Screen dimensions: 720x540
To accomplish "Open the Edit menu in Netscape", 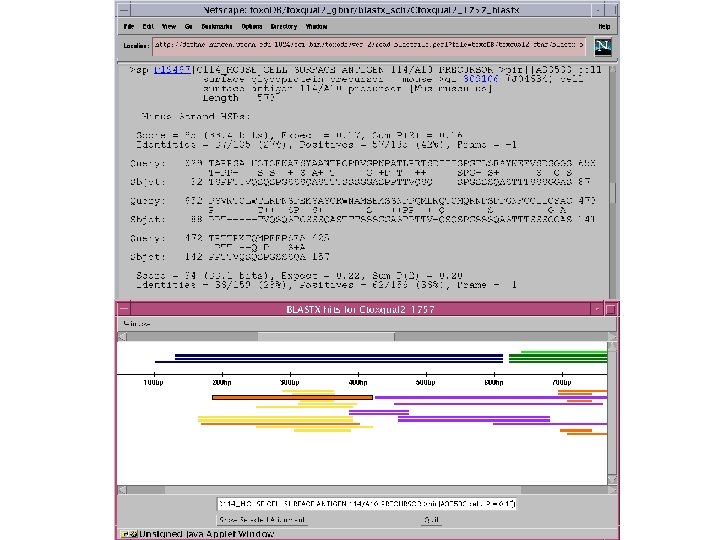I will [x=148, y=27].
